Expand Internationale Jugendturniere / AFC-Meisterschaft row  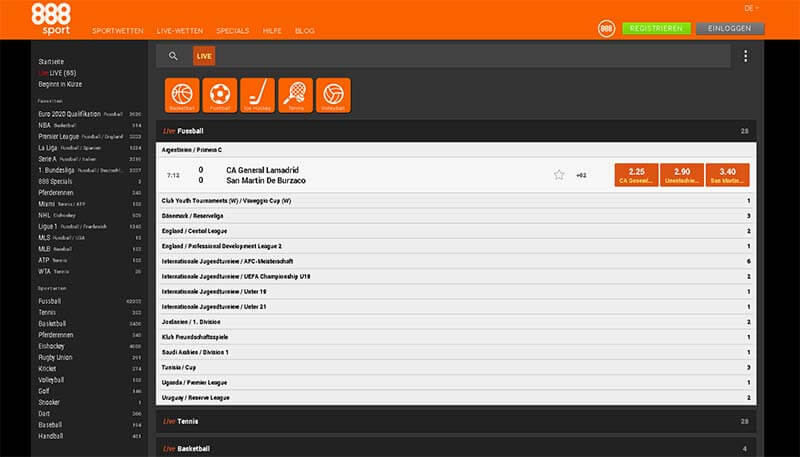tap(456, 261)
